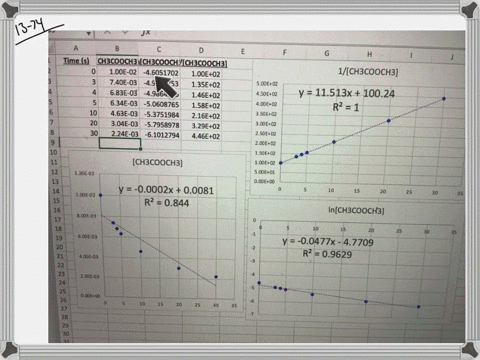Click the 5.00E+02 axis label in 1/[CH3COOCH3] chart
Viewport: 480px width, 360px height.
pyautogui.click(x=267, y=84)
